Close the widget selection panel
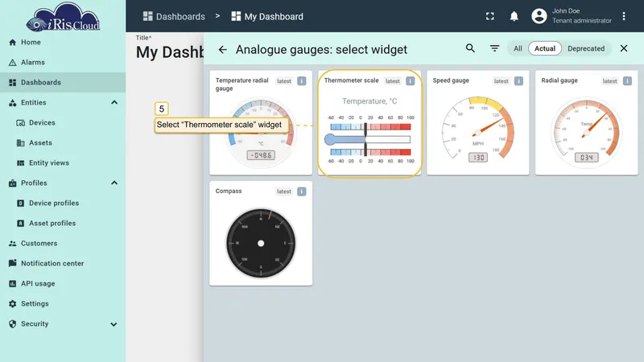Screen dimensions: 644x362 coord(623,48)
